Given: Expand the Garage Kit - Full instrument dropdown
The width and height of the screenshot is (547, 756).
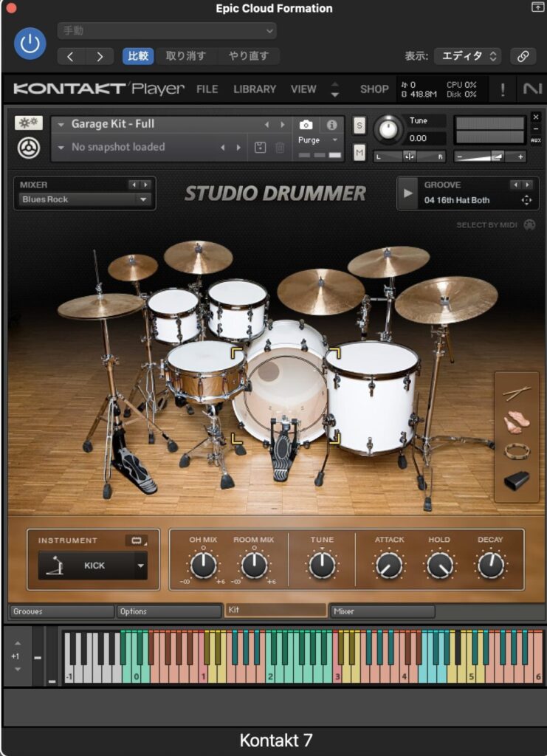Looking at the screenshot, I should [61, 124].
